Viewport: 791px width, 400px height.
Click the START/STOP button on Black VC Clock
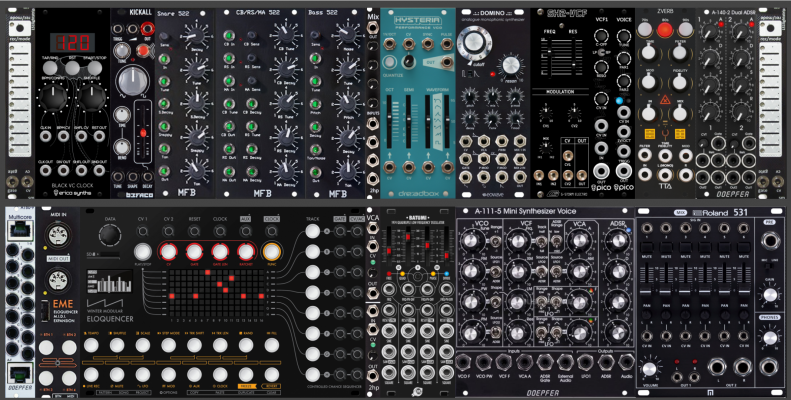click(x=94, y=67)
